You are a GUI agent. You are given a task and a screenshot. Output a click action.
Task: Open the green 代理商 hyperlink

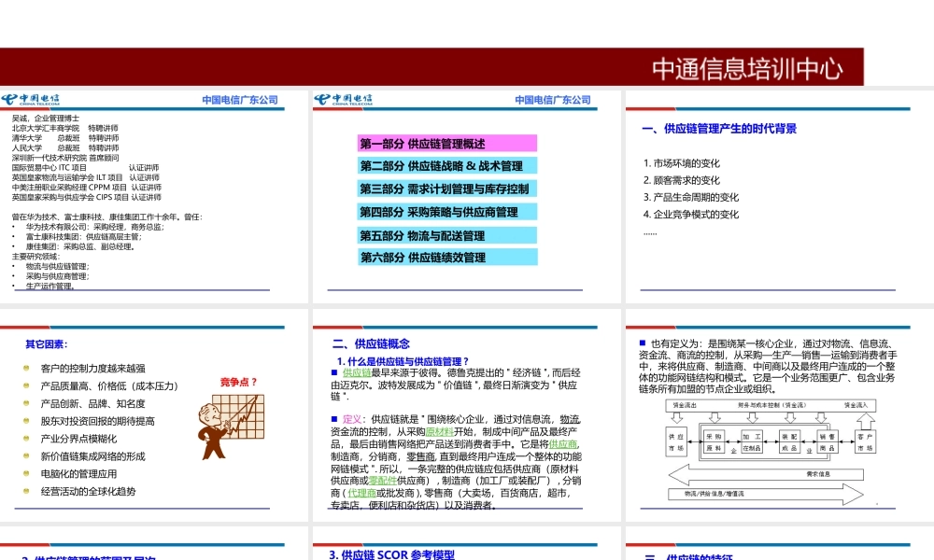[x=361, y=493]
